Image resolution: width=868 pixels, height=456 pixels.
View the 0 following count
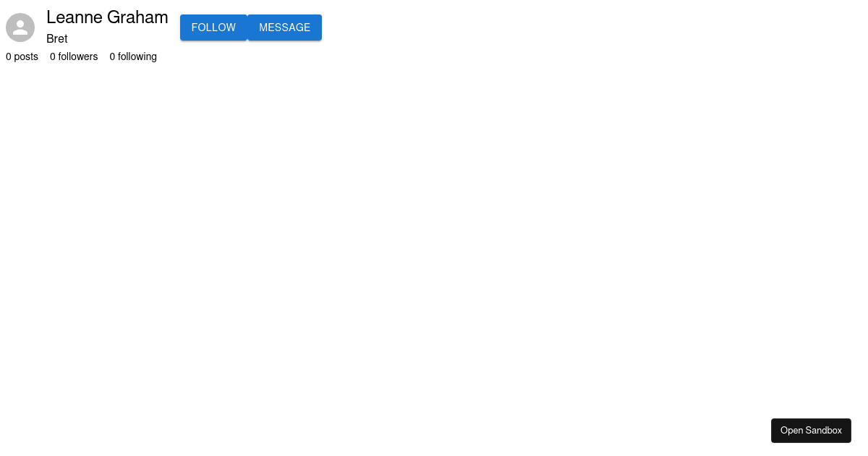coord(133,56)
